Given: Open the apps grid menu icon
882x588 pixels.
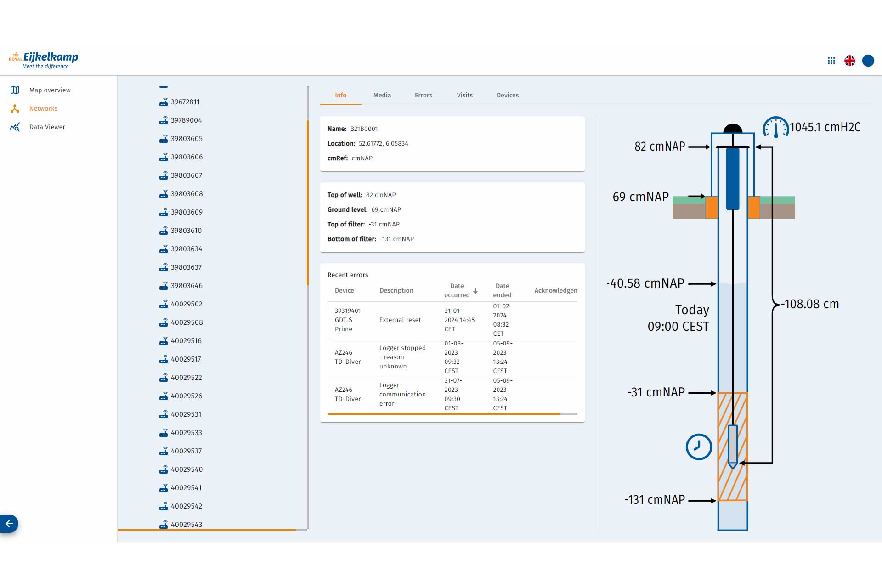Looking at the screenshot, I should 831,61.
